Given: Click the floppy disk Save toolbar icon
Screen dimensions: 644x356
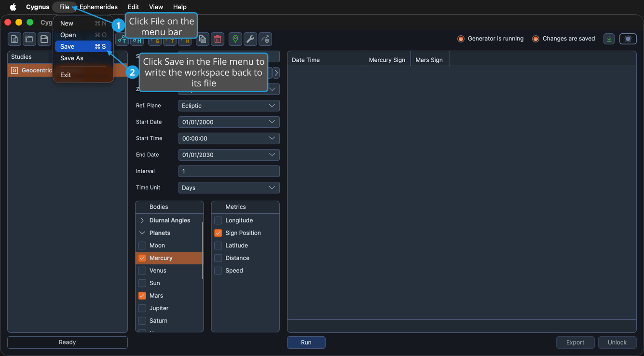Looking at the screenshot, I should (x=44, y=39).
